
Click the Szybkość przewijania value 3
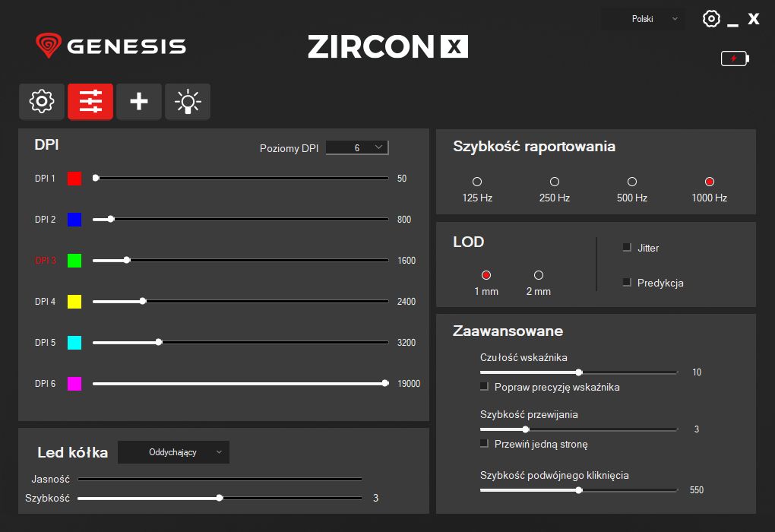697,429
